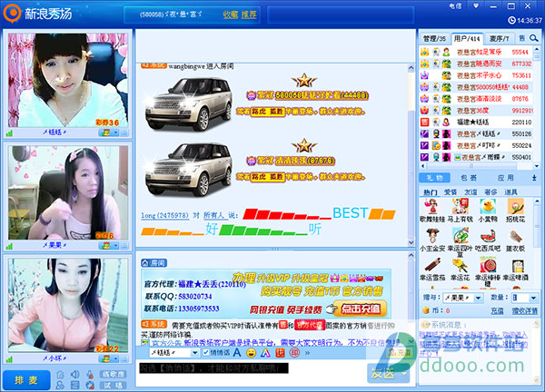Select the 招桃花 gift
Screen dimensions: 545x392
point(515,210)
